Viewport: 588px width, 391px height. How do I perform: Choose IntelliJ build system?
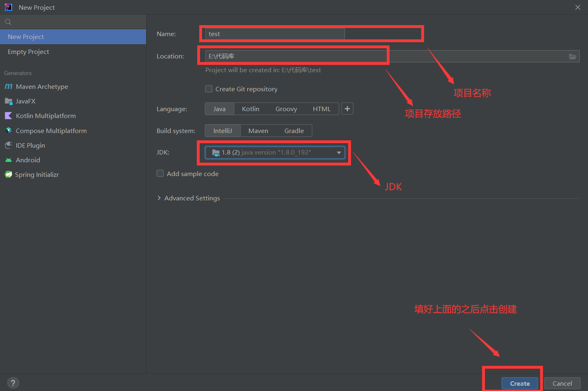pos(223,131)
